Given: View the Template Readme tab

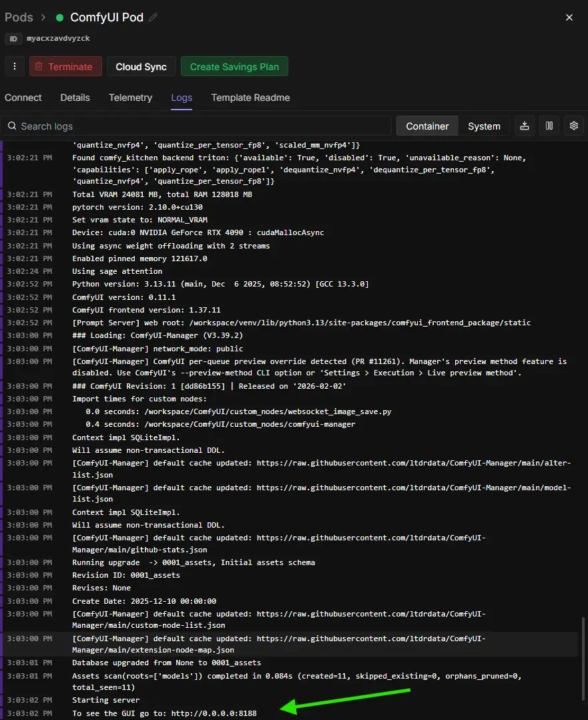Looking at the screenshot, I should pyautogui.click(x=250, y=98).
